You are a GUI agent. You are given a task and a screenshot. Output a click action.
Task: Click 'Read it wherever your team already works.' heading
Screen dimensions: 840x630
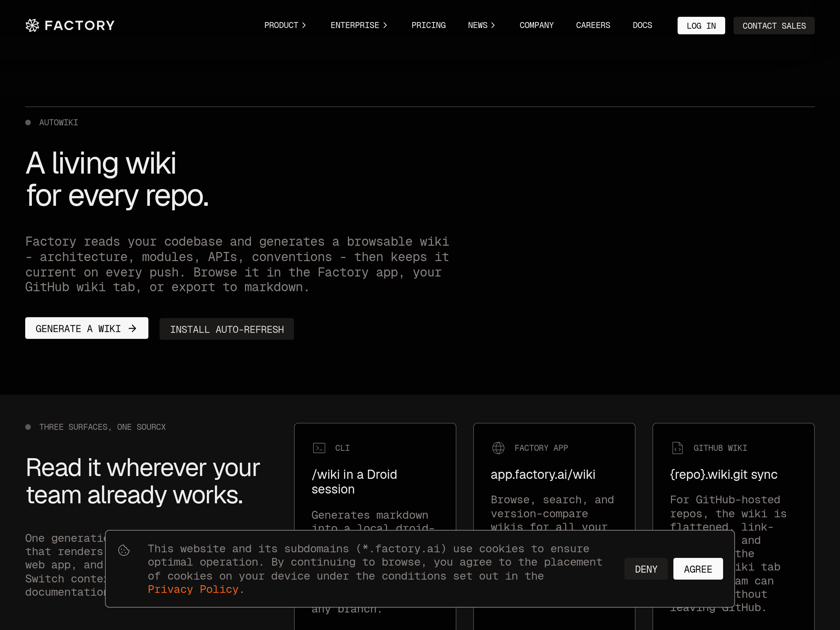pyautogui.click(x=143, y=481)
